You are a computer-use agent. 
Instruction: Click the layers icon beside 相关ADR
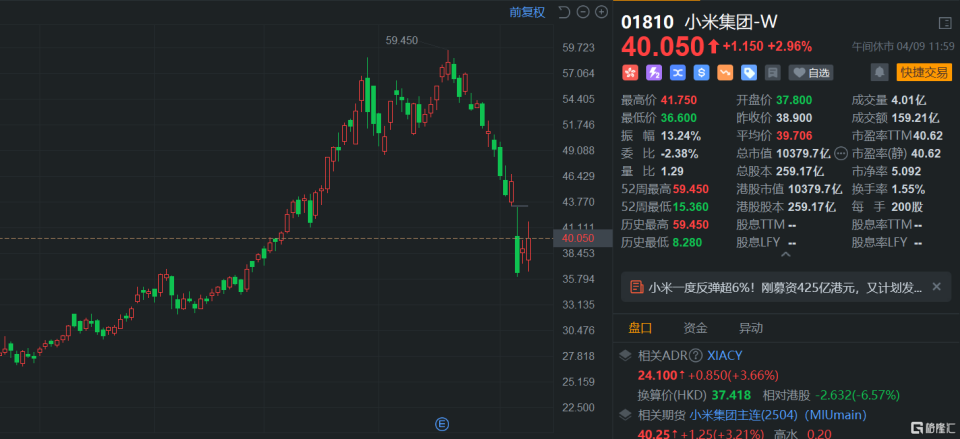[x=626, y=356]
